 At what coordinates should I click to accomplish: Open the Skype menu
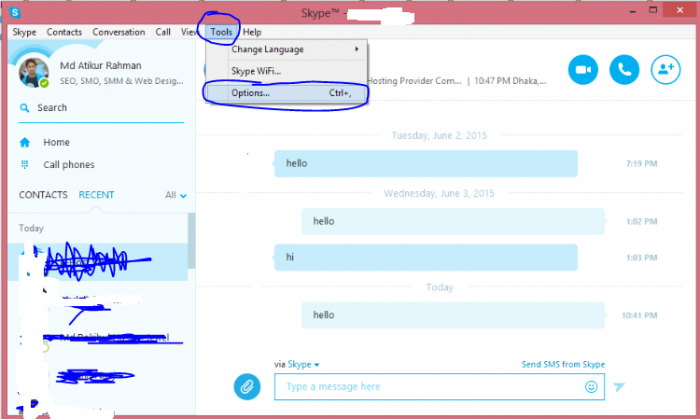pos(24,32)
